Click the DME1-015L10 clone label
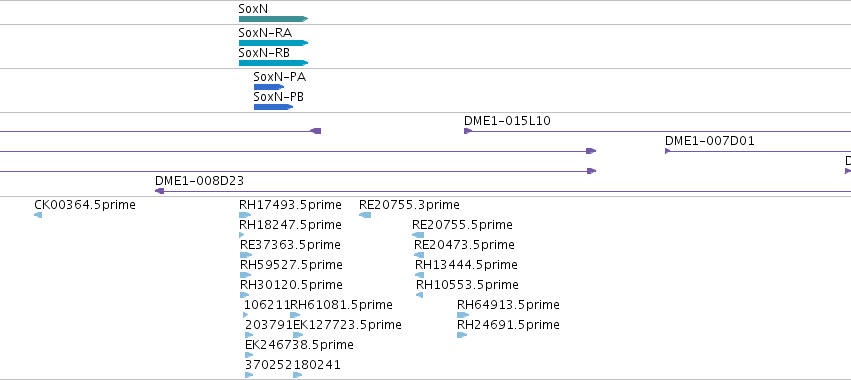851x380 pixels. tap(507, 121)
